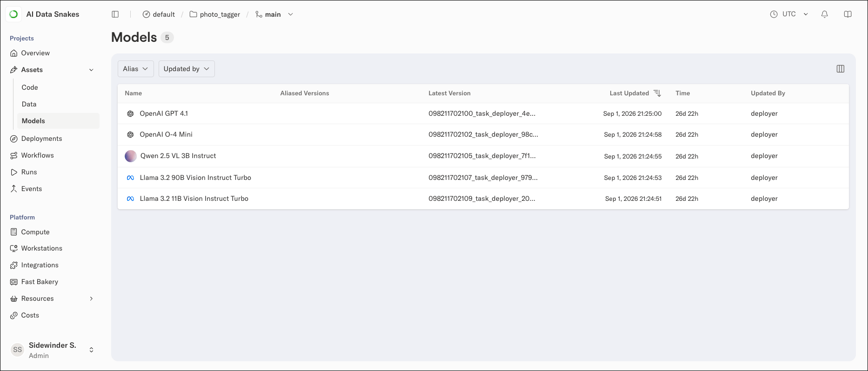
Task: Open Deployments page
Action: (41, 139)
